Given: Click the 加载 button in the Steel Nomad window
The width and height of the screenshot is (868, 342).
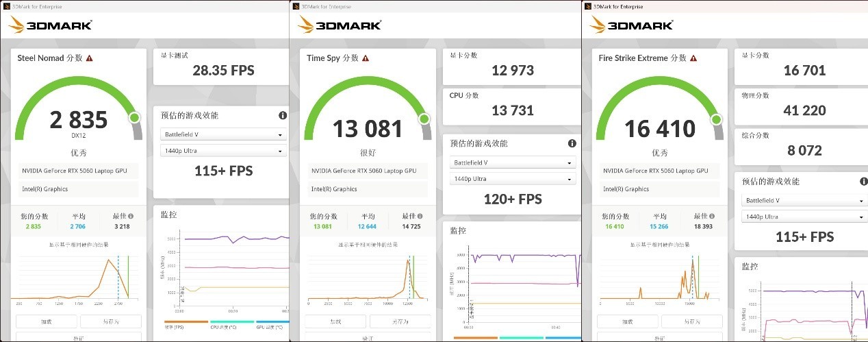Looking at the screenshot, I should coord(47,321).
